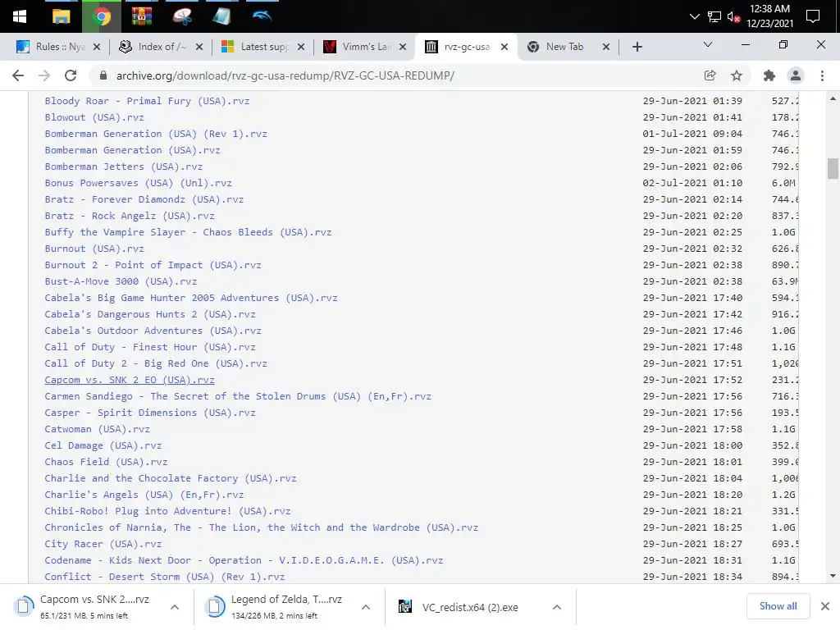Reload the archive.org page
840x630 pixels.
[71, 75]
